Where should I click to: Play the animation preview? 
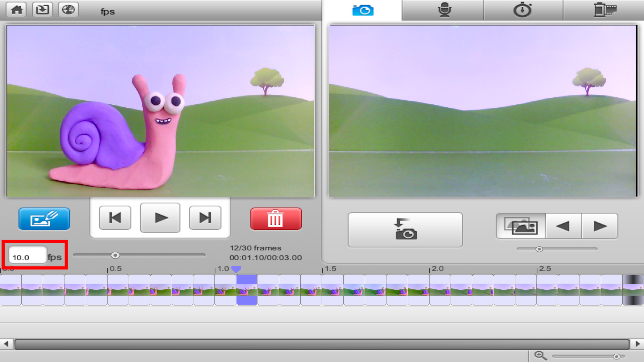pos(160,217)
